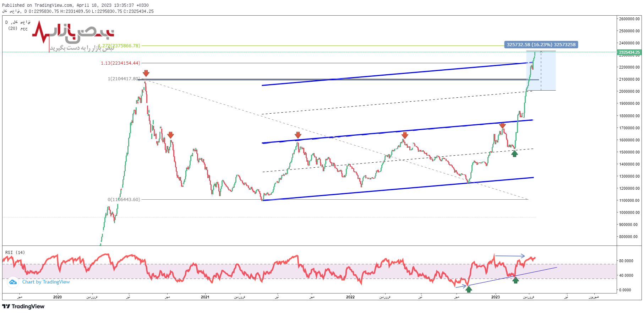Click the شهریور label on the time axis
Image resolution: width=644 pixels, height=313 pixels.
(x=594, y=297)
